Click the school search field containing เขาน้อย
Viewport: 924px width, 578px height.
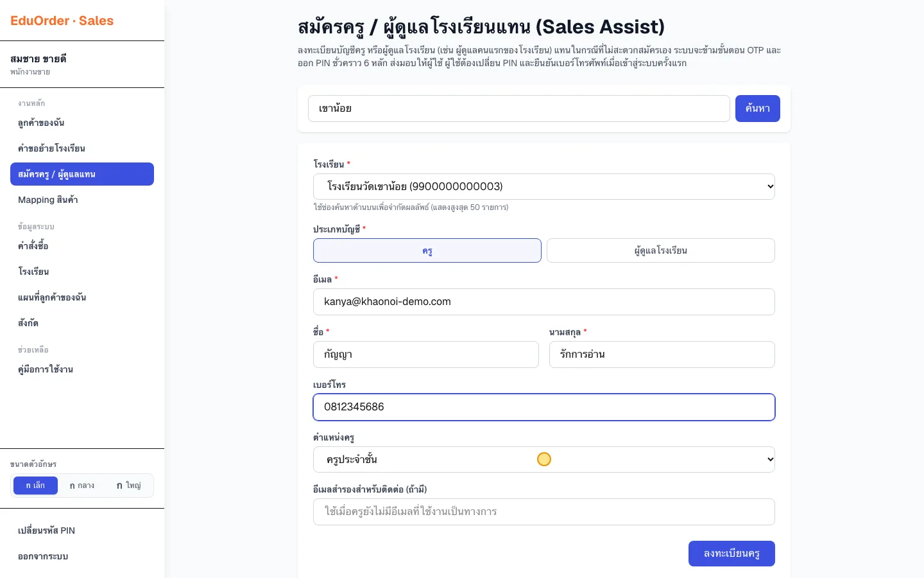[x=519, y=109]
